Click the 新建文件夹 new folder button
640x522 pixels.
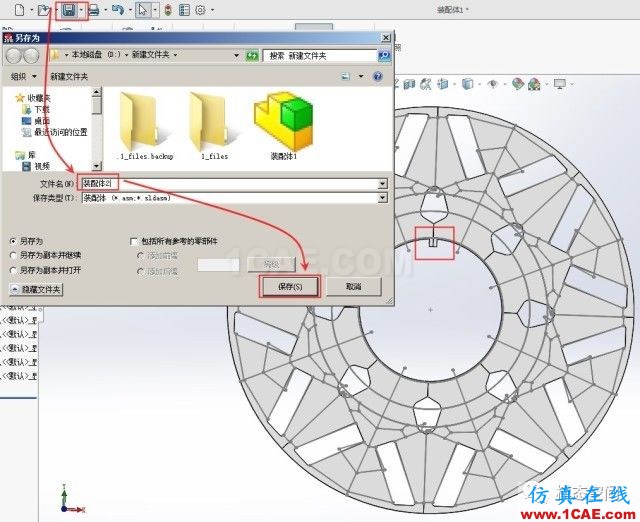[69, 76]
